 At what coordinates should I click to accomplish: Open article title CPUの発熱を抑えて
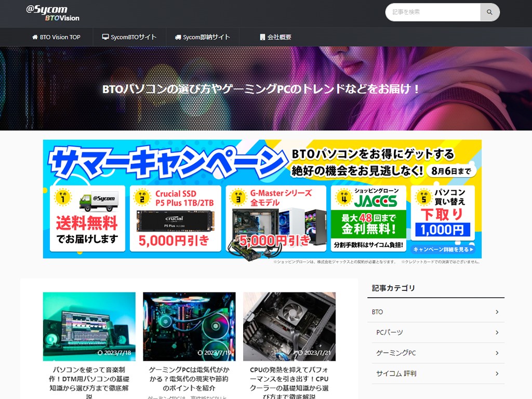[289, 383]
